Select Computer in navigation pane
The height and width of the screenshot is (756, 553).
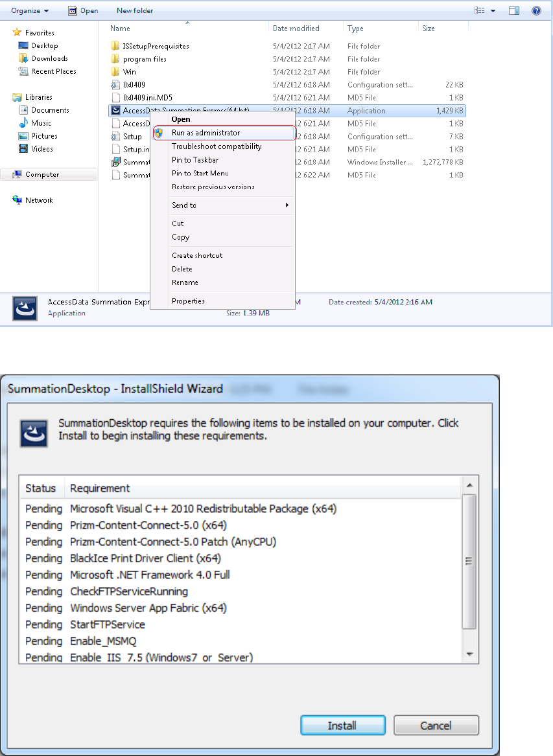tap(48, 174)
